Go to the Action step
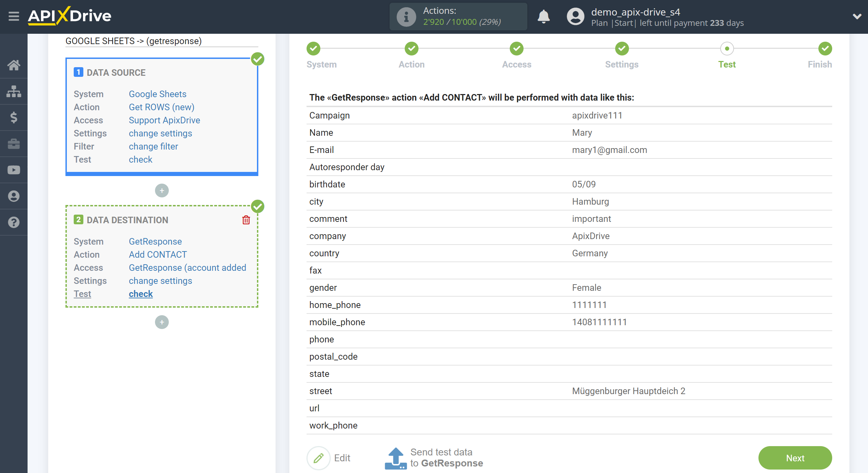The image size is (868, 473). [412, 49]
